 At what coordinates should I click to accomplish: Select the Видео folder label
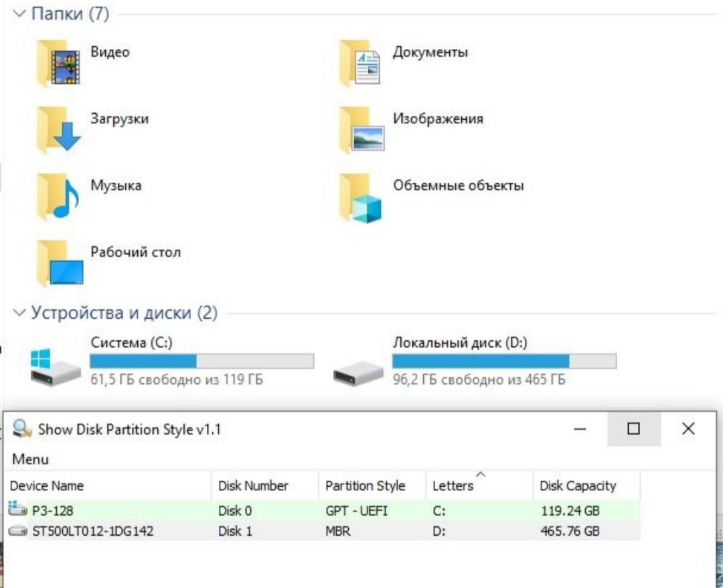110,52
